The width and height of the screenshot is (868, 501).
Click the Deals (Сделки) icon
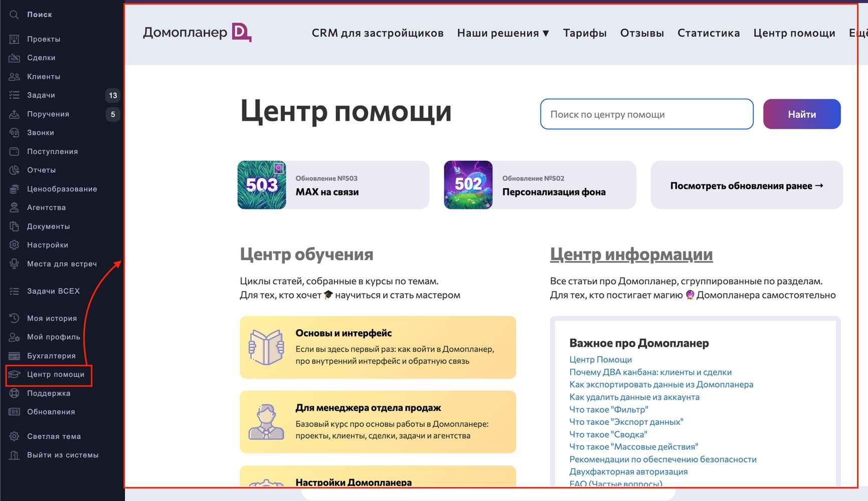point(14,58)
